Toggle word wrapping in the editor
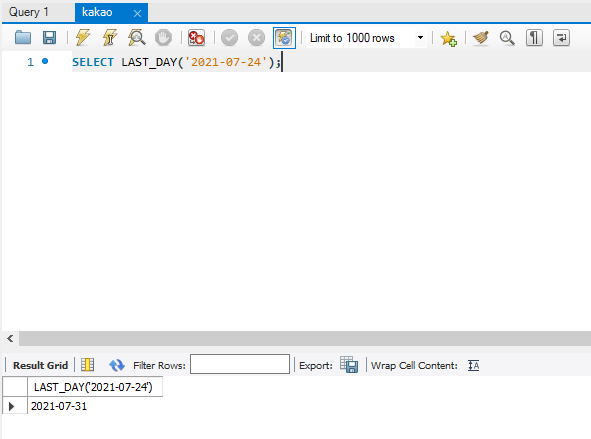591x439 pixels. point(561,38)
